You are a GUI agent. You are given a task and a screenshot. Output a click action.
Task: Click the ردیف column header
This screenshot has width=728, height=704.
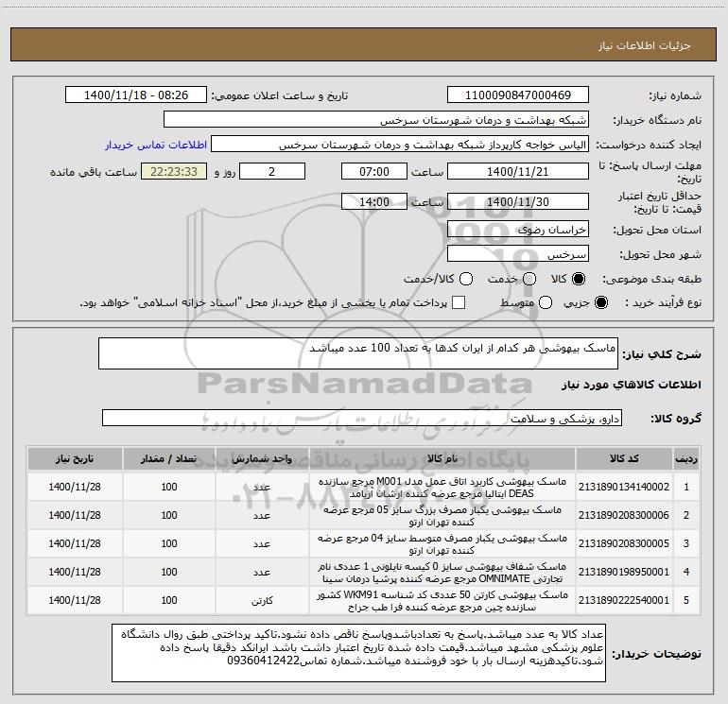pos(686,458)
